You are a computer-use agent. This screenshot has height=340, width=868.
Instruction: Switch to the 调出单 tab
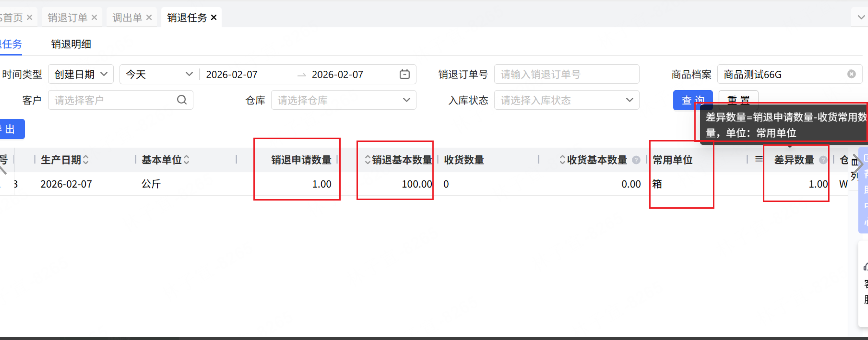127,18
